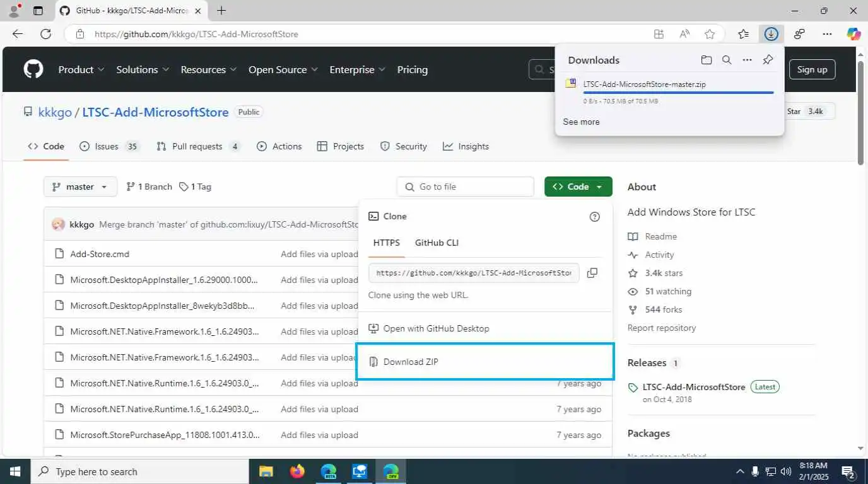Open the downloads folder icon in Downloads panel
The height and width of the screenshot is (484, 868).
(707, 60)
